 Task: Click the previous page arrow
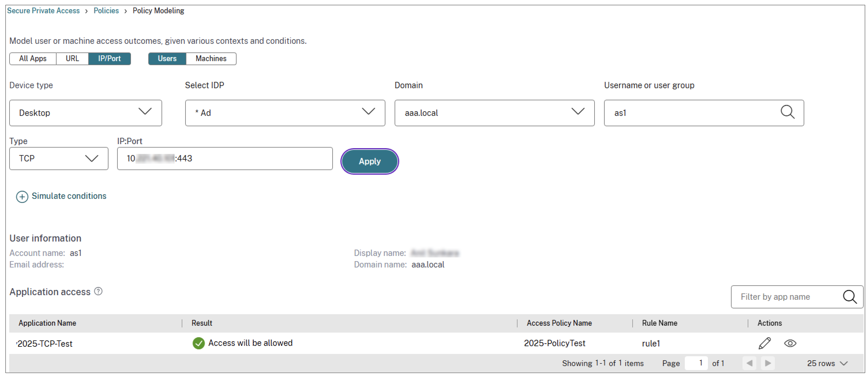(749, 363)
